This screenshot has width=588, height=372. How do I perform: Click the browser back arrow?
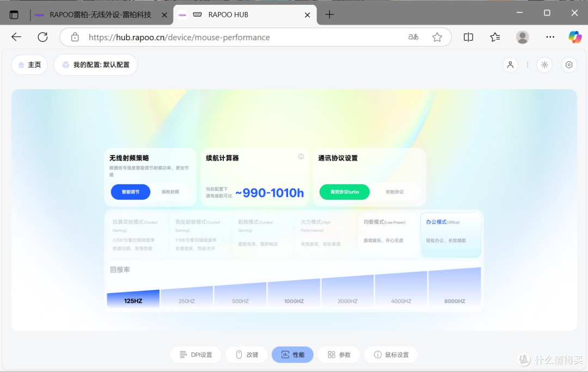point(16,37)
